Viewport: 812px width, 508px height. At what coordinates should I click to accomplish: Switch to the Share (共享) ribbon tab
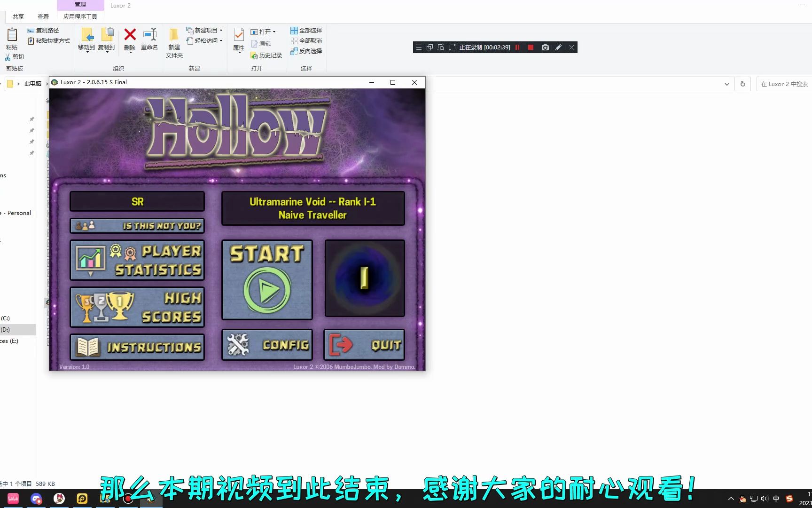[x=18, y=17]
